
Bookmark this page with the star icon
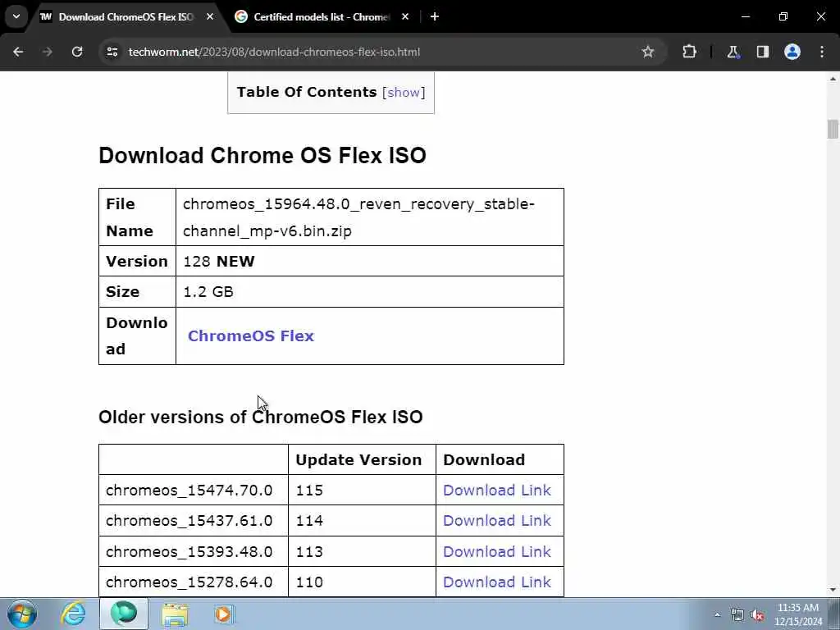(x=648, y=52)
